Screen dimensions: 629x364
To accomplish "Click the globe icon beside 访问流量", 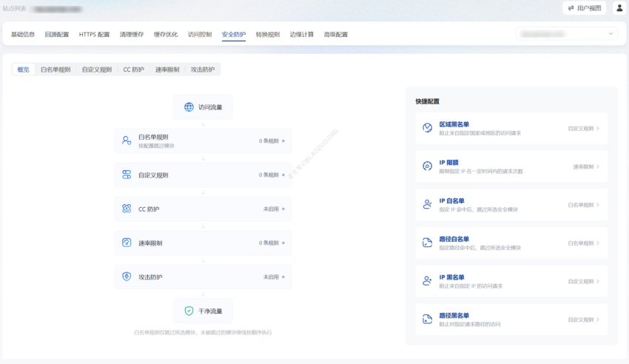I will point(189,107).
